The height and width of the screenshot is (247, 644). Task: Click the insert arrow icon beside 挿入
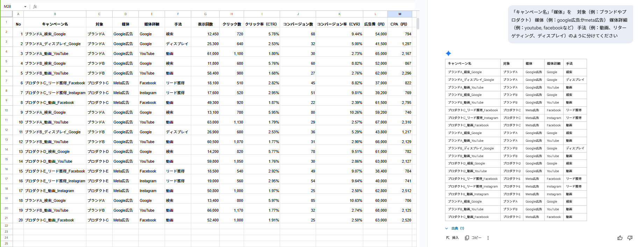coord(448,238)
